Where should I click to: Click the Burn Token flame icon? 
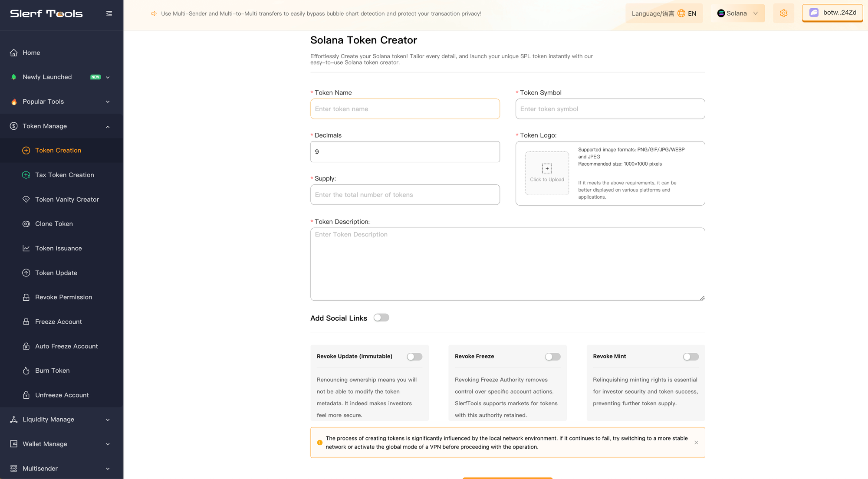(x=26, y=371)
